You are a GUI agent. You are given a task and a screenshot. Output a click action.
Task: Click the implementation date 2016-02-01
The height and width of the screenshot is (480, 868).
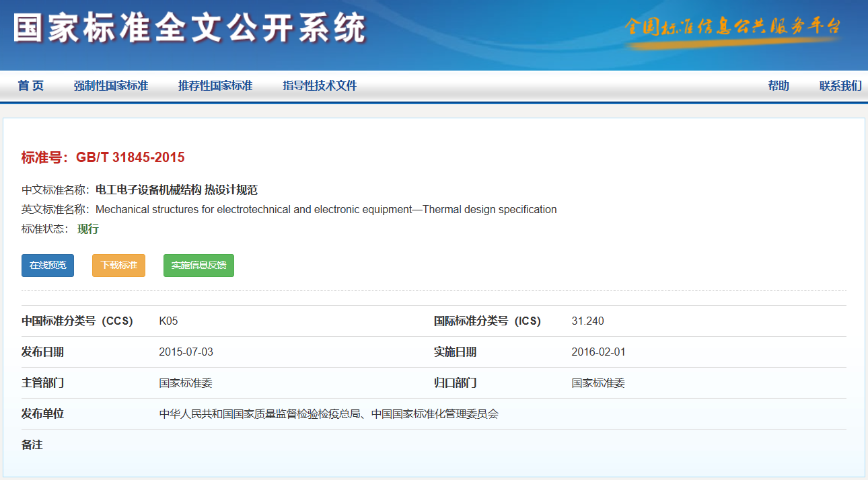[598, 352]
